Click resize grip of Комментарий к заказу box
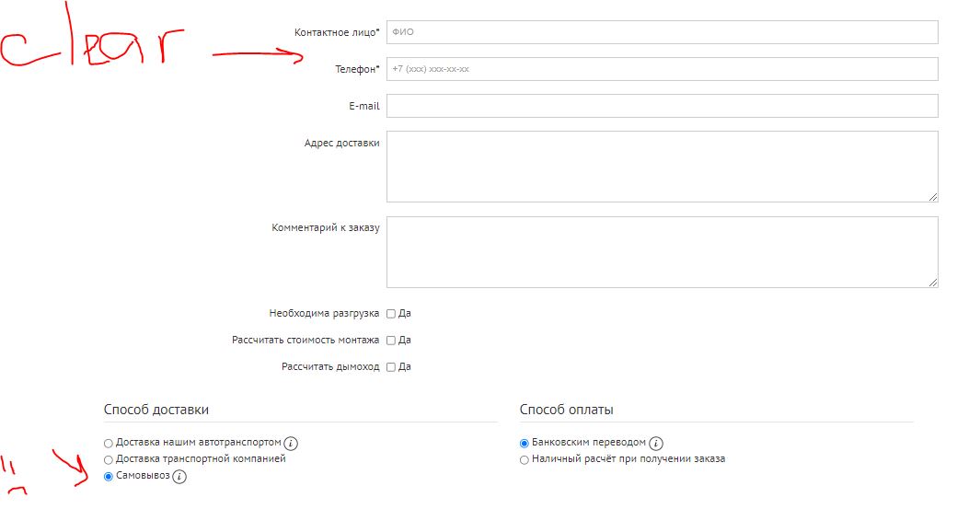This screenshot has height=509, width=980. pyautogui.click(x=933, y=283)
